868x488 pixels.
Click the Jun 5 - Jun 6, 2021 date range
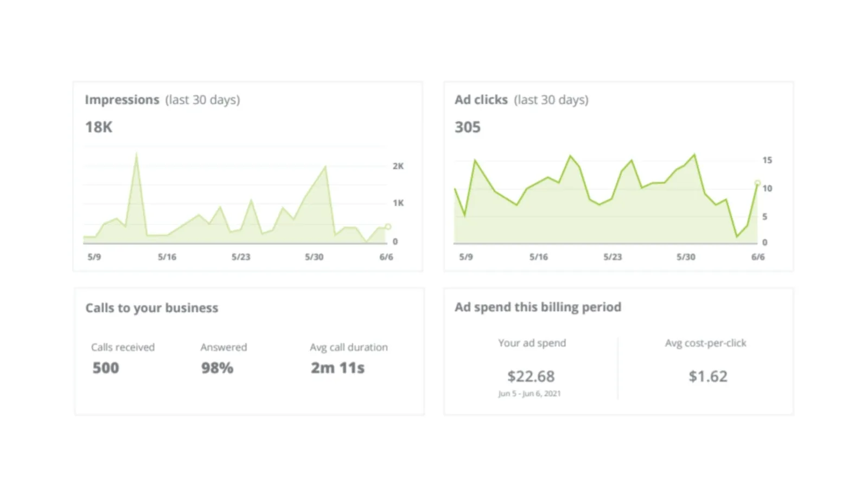click(529, 394)
